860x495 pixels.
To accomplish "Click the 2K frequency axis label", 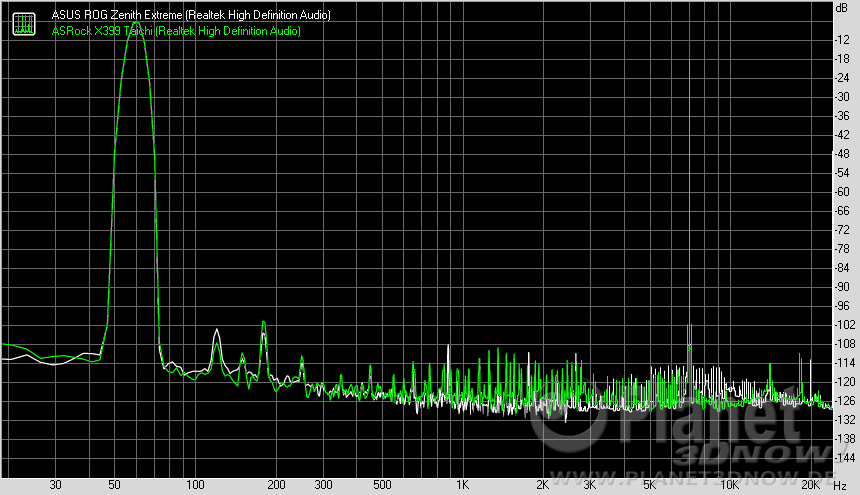I will 542,485.
